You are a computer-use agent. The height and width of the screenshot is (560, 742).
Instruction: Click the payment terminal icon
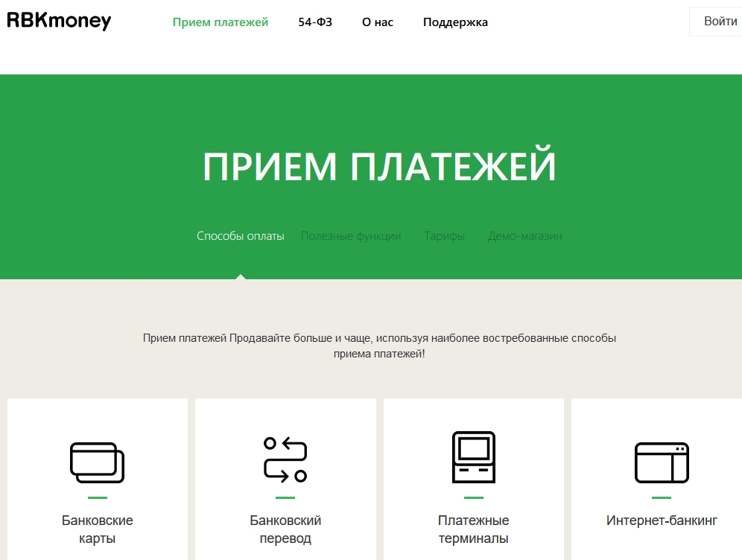474,457
